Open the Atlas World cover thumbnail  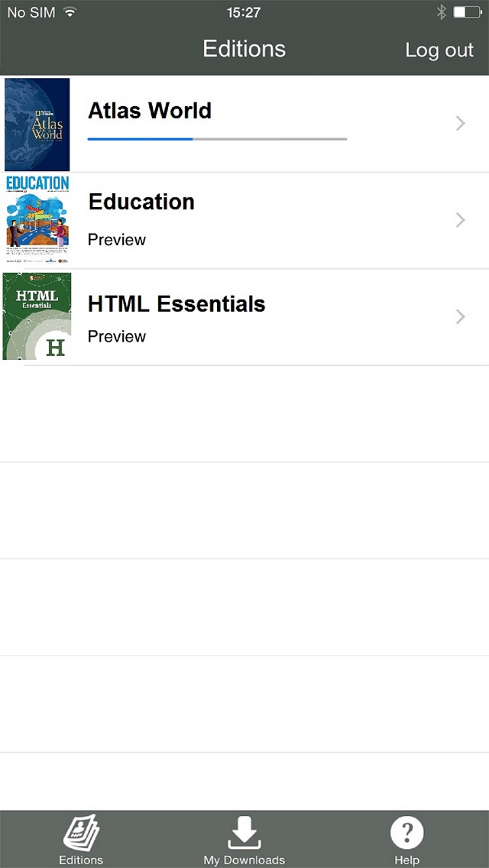point(37,125)
